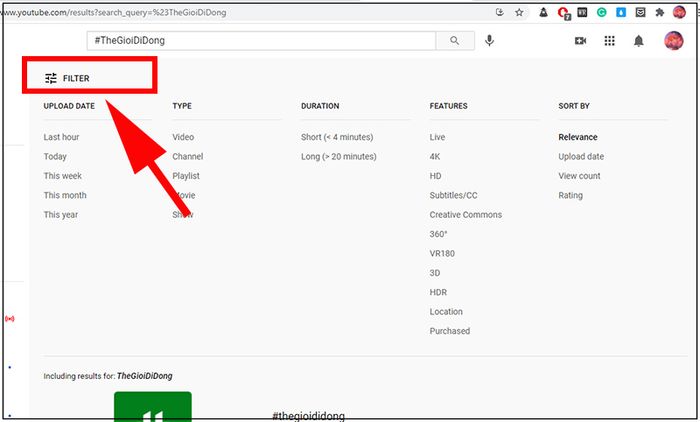Bookmark this page with the star icon

coord(519,13)
